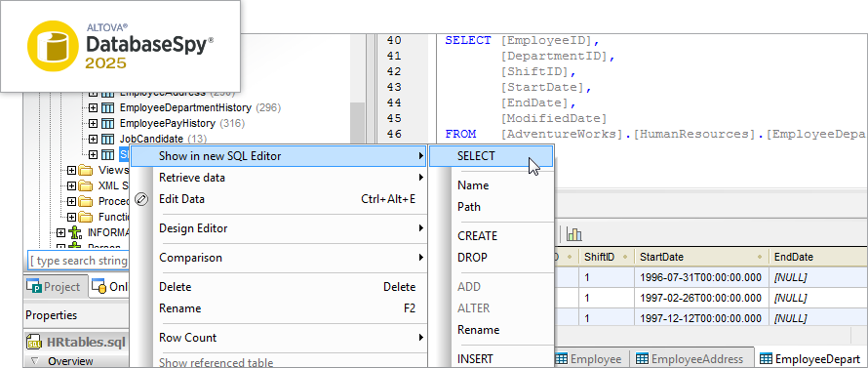Image resolution: width=868 pixels, height=368 pixels.
Task: Expand the EmployeePayHistory table node
Action: 93,123
